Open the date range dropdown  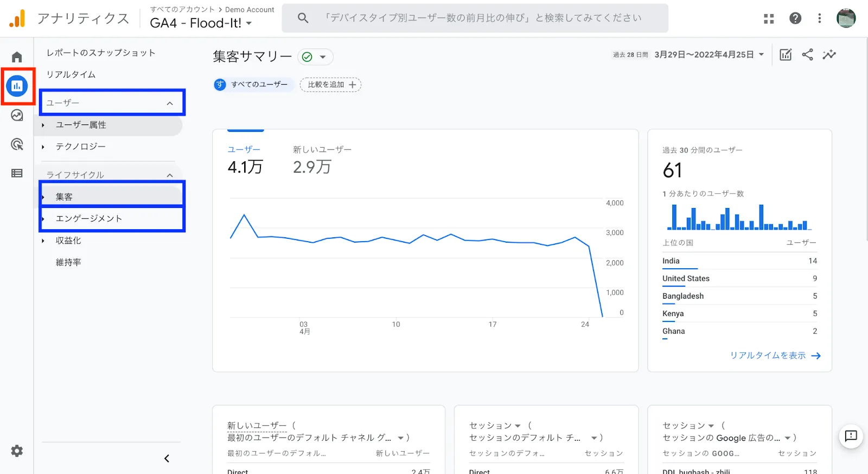click(710, 54)
